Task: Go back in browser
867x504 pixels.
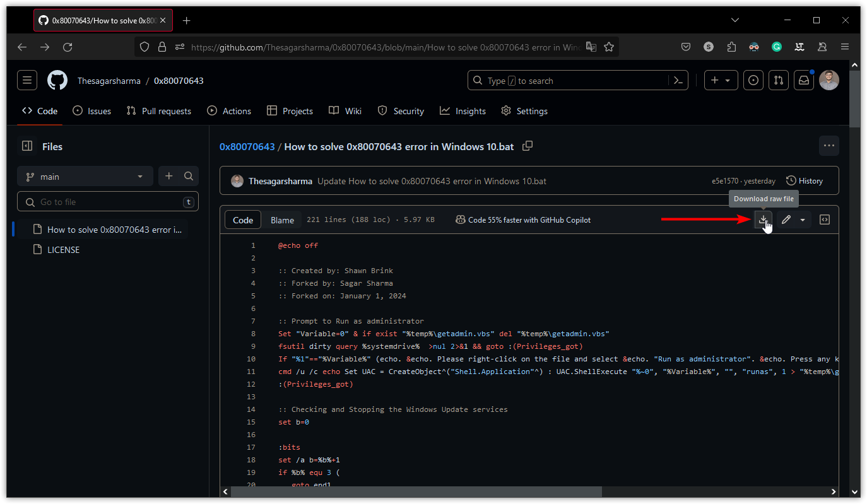Action: [22, 47]
